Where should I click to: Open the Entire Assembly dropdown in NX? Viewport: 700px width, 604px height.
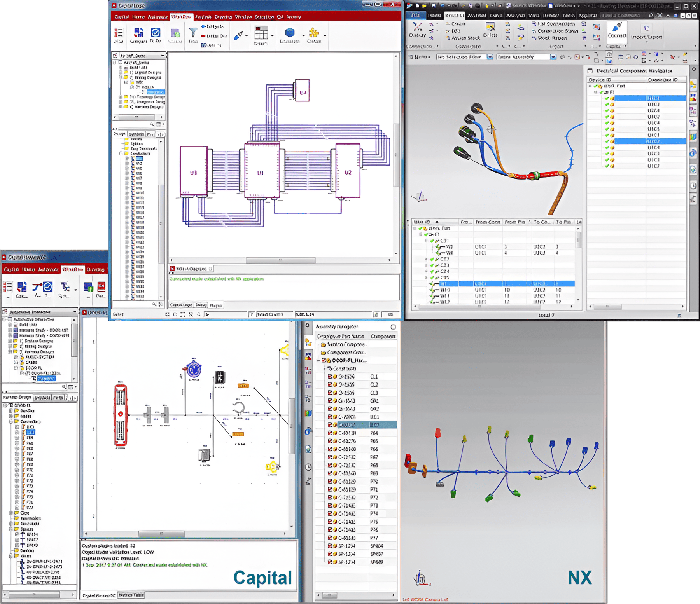pos(553,57)
